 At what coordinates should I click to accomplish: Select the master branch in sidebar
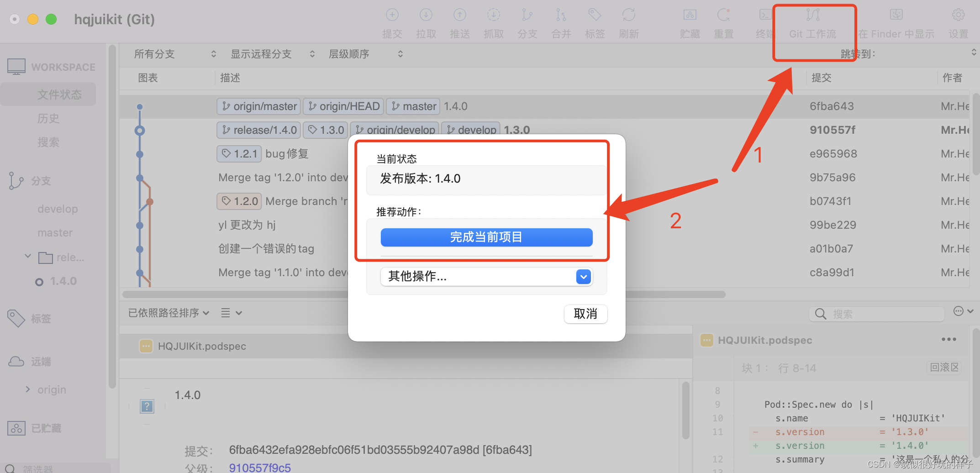55,232
